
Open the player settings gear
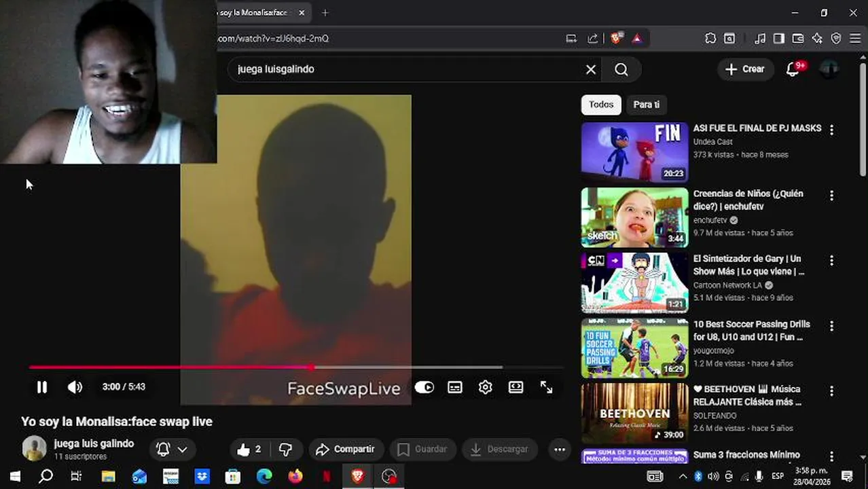point(485,387)
